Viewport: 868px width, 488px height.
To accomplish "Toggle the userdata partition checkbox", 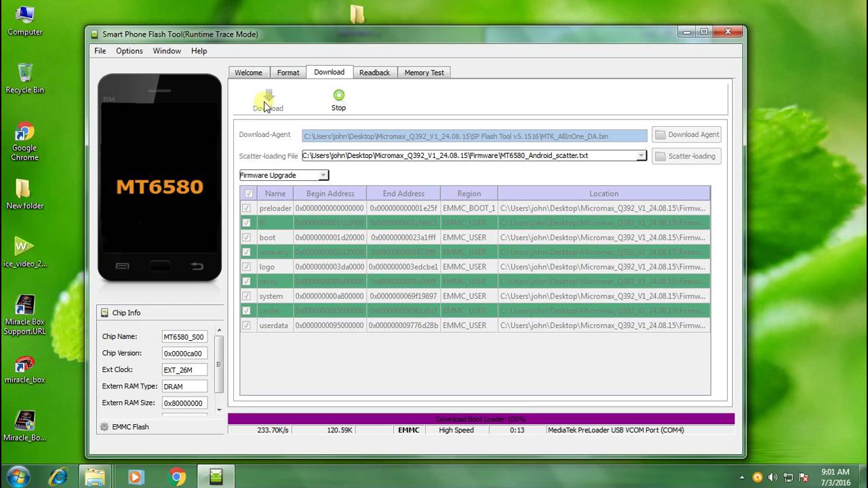I will [x=246, y=325].
